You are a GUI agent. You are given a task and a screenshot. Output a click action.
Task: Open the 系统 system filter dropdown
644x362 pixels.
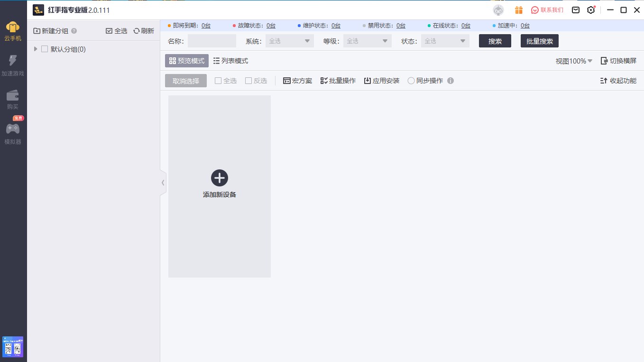point(289,41)
